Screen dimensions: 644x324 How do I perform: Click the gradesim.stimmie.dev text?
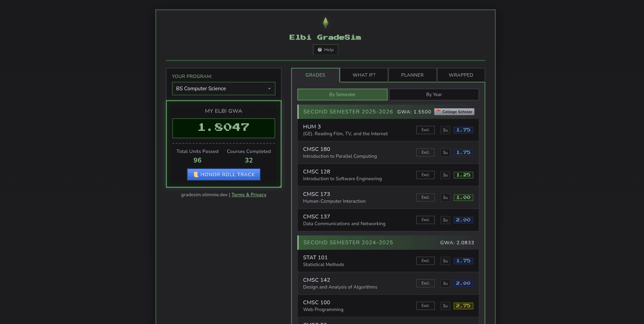(204, 195)
